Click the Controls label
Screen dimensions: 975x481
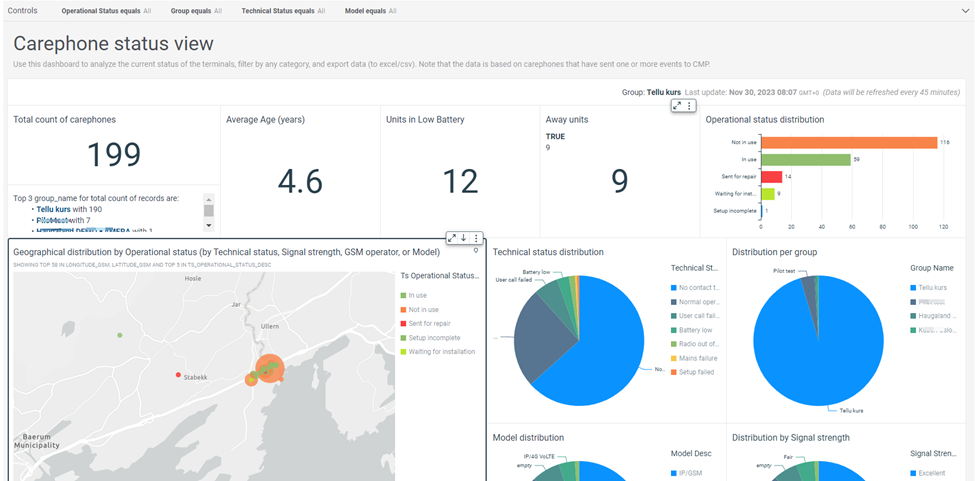click(22, 11)
